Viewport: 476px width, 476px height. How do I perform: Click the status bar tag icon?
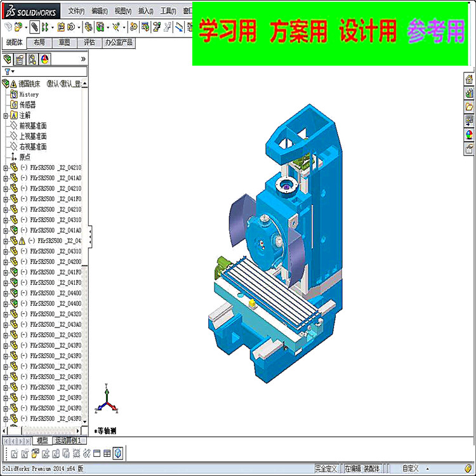(x=468, y=468)
